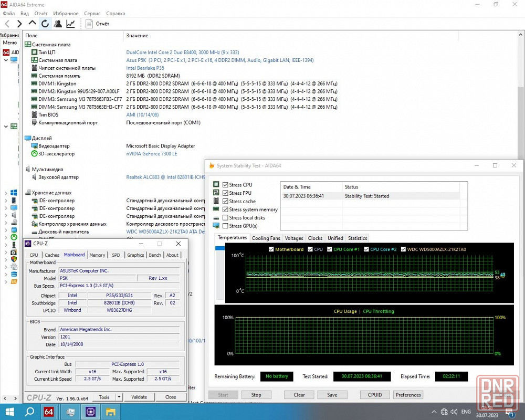Open AIDA64 from the Windows taskbar
This screenshot has width=525, height=420.
[49, 412]
